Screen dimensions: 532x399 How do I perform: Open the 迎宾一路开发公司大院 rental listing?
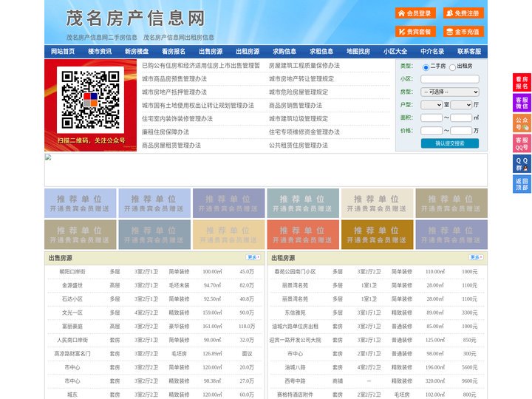point(295,340)
